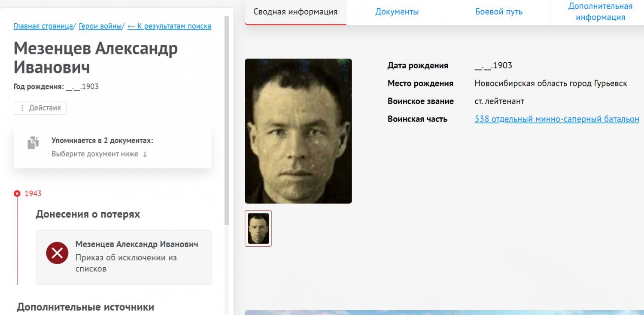Click the red 1943 timeline circle marker
This screenshot has width=644, height=315.
(17, 193)
